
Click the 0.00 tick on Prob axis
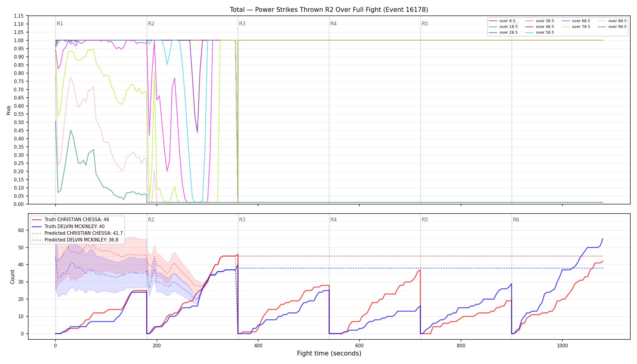click(x=19, y=204)
